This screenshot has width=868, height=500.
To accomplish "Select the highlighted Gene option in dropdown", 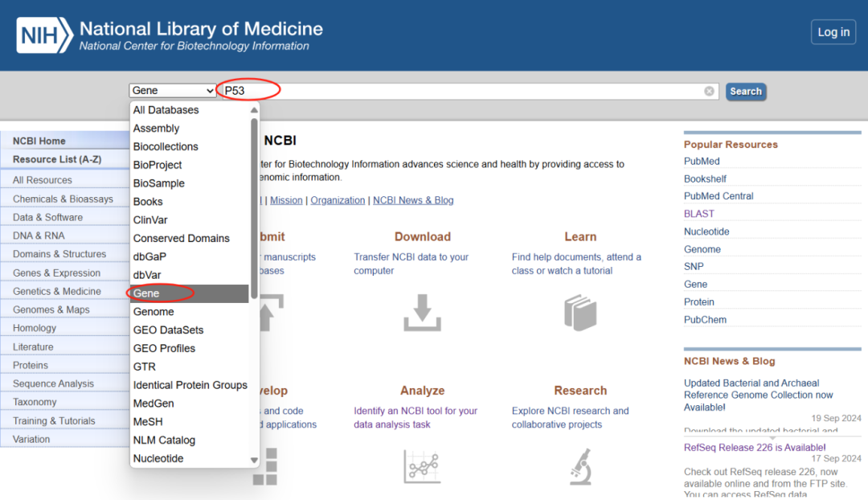I will pyautogui.click(x=190, y=293).
